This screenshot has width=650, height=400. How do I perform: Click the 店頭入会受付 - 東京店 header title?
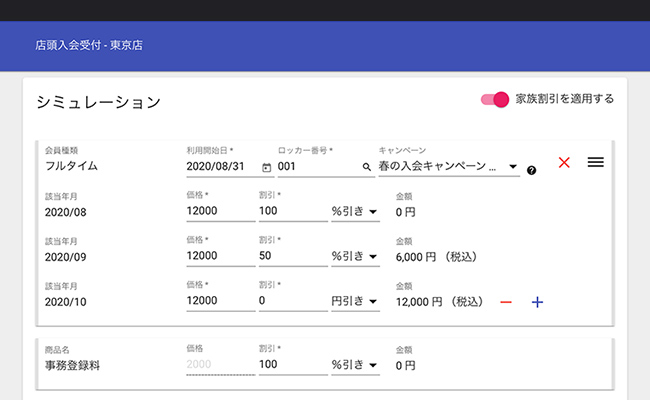coord(89,45)
